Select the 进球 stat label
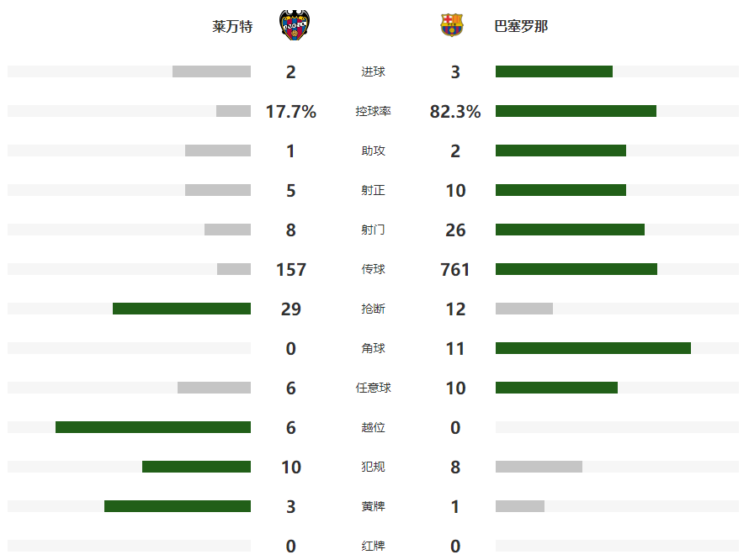 pyautogui.click(x=373, y=72)
